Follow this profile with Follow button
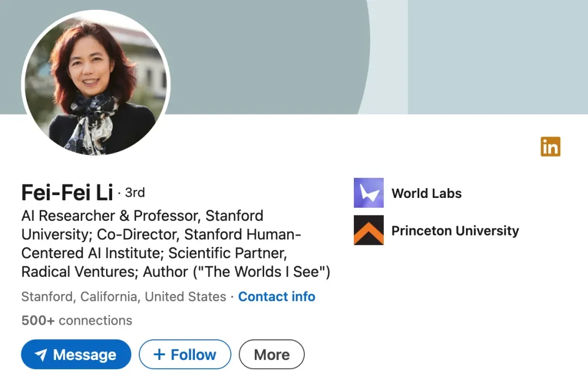 point(185,355)
